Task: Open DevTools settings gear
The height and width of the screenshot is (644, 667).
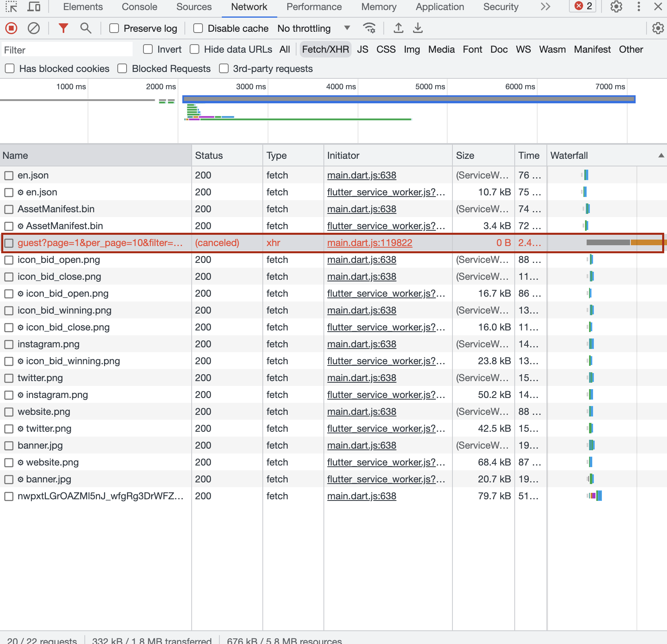Action: [616, 6]
